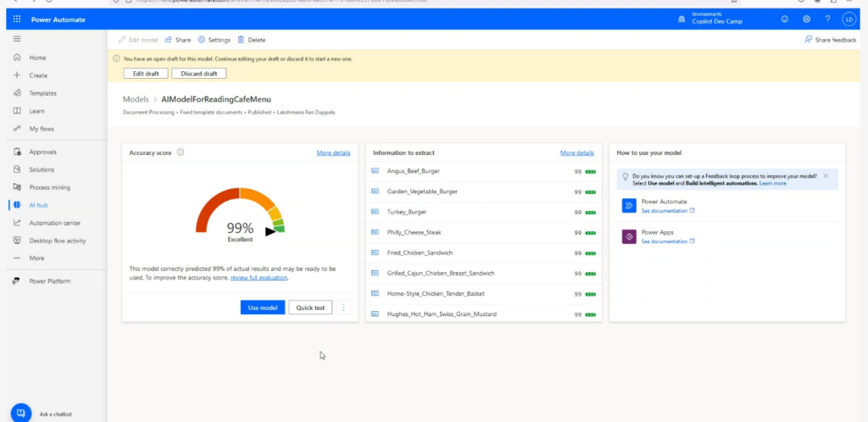The width and height of the screenshot is (868, 422).
Task: Open the Automation center icon
Action: 17,223
